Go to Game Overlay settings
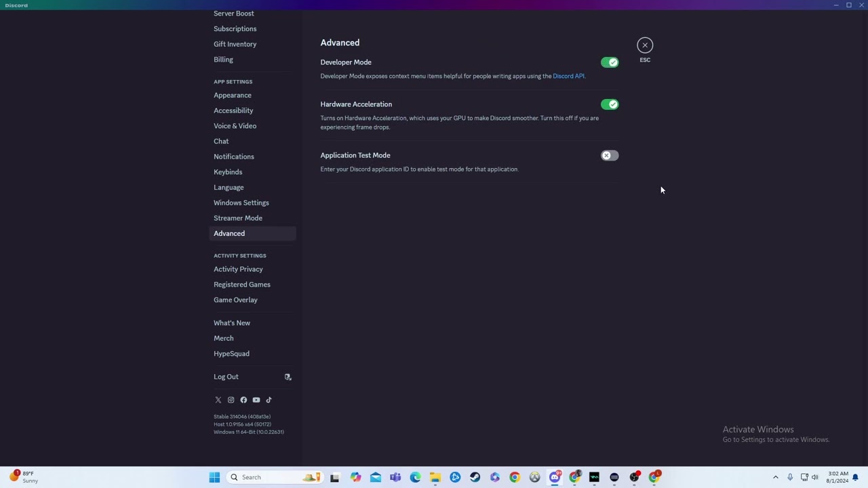Viewport: 868px width, 488px height. tap(235, 300)
